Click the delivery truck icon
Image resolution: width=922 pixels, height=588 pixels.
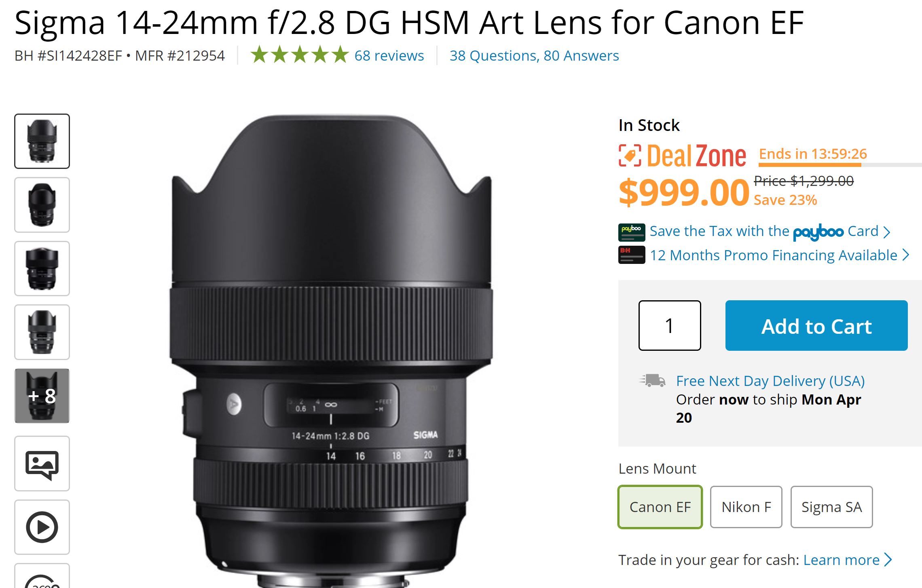(652, 381)
